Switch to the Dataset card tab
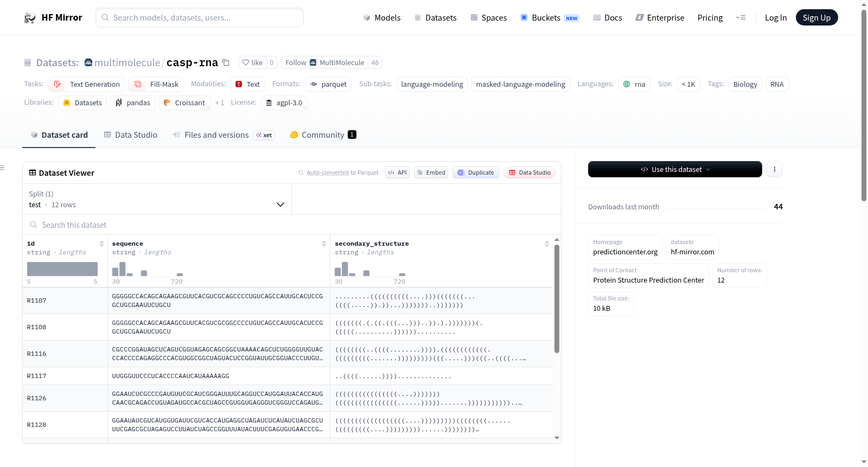The width and height of the screenshot is (868, 467). tap(59, 135)
